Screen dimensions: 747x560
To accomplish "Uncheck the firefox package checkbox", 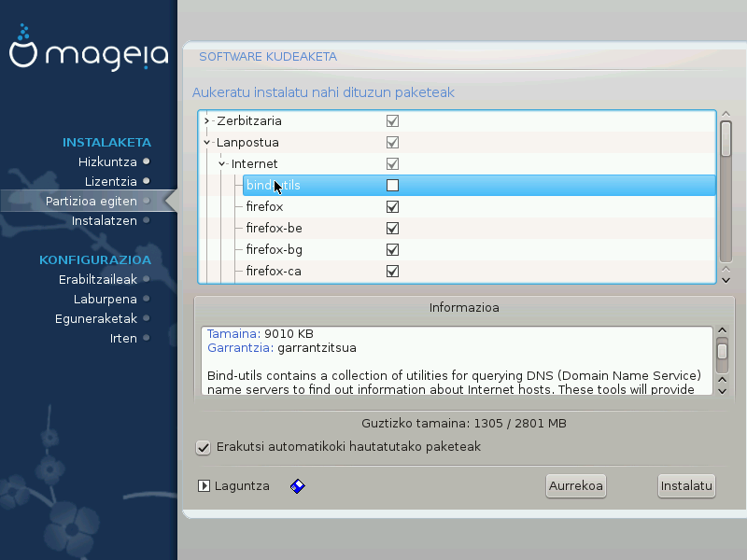I will coord(392,207).
